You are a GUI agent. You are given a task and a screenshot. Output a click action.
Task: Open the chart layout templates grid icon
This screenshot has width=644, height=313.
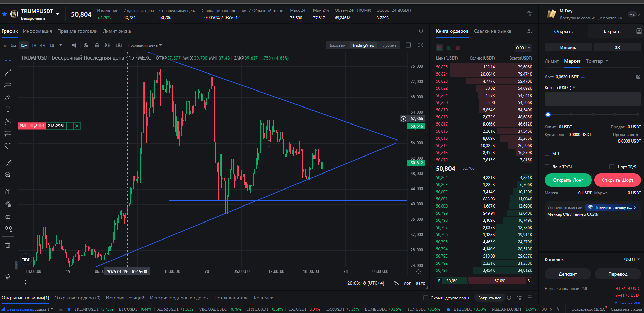pyautogui.click(x=108, y=45)
